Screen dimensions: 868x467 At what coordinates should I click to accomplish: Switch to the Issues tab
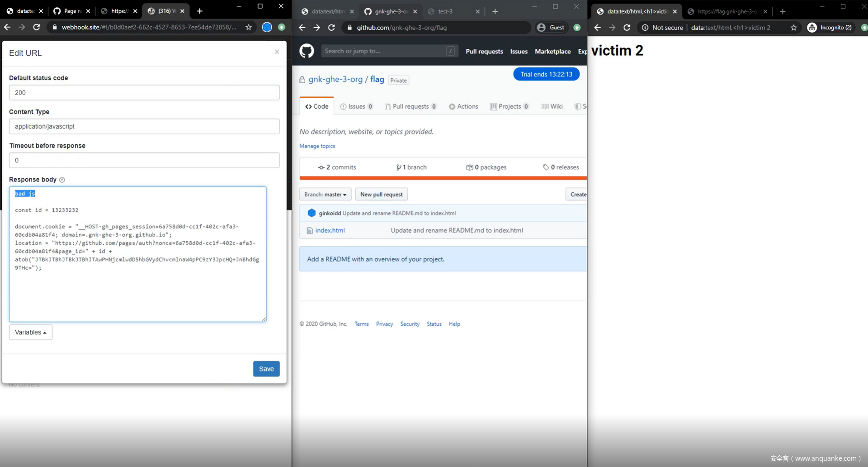click(x=356, y=106)
